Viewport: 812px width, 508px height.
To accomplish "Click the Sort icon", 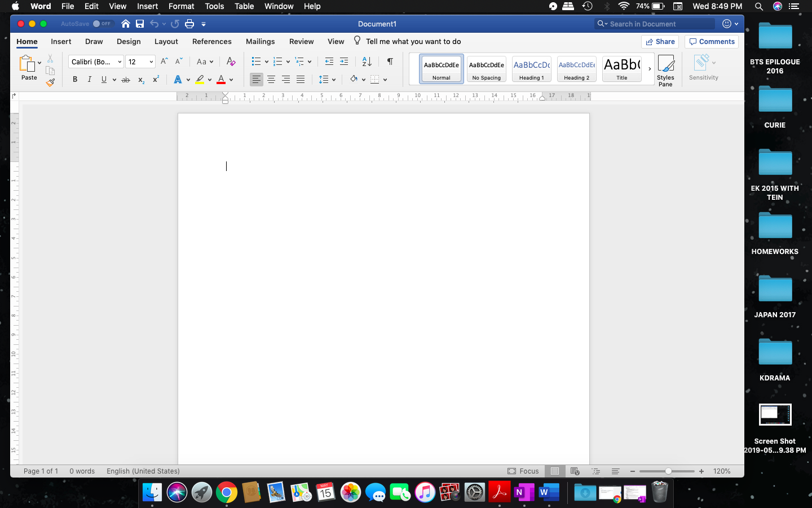I will click(367, 61).
